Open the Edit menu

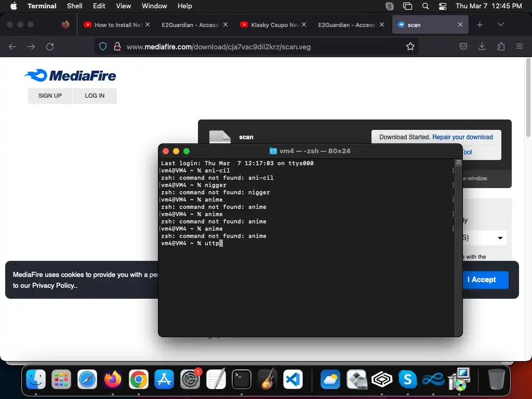click(99, 6)
